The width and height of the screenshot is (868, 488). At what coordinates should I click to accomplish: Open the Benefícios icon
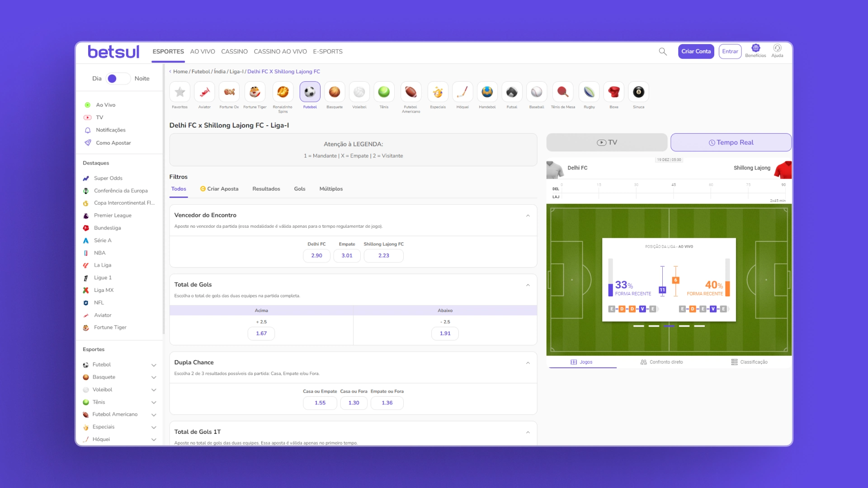pyautogui.click(x=755, y=48)
